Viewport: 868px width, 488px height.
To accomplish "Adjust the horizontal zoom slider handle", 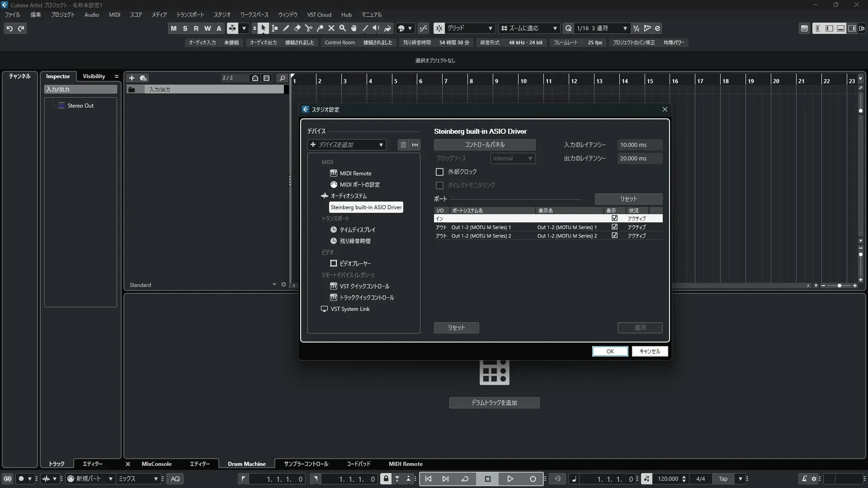I will pos(840,286).
